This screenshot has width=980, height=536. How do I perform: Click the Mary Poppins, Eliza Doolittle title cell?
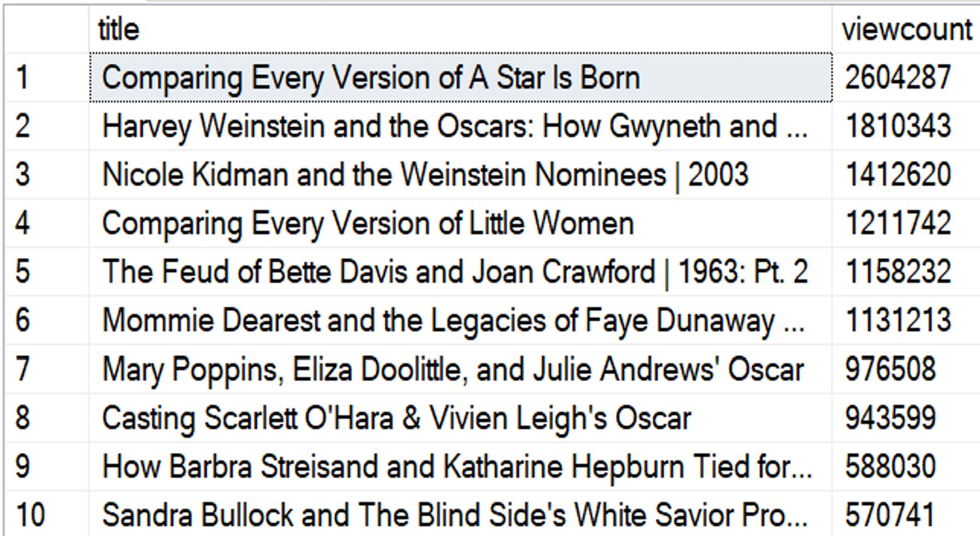pos(460,369)
